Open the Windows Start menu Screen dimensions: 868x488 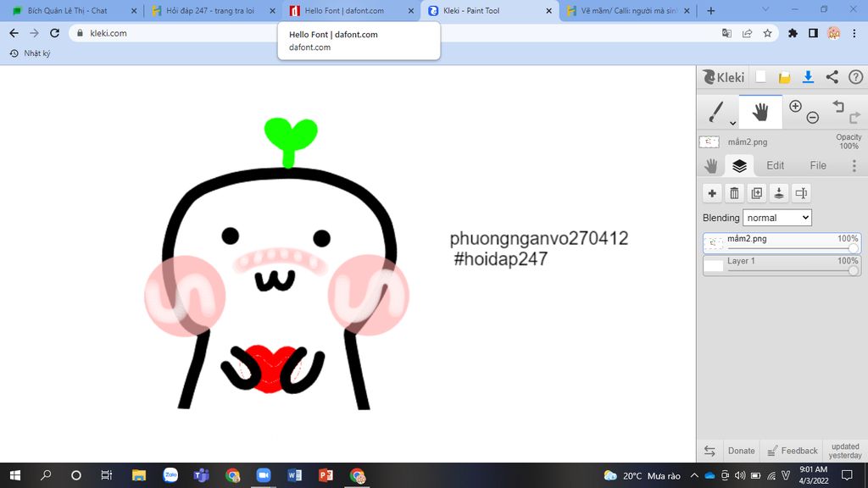[x=15, y=475]
